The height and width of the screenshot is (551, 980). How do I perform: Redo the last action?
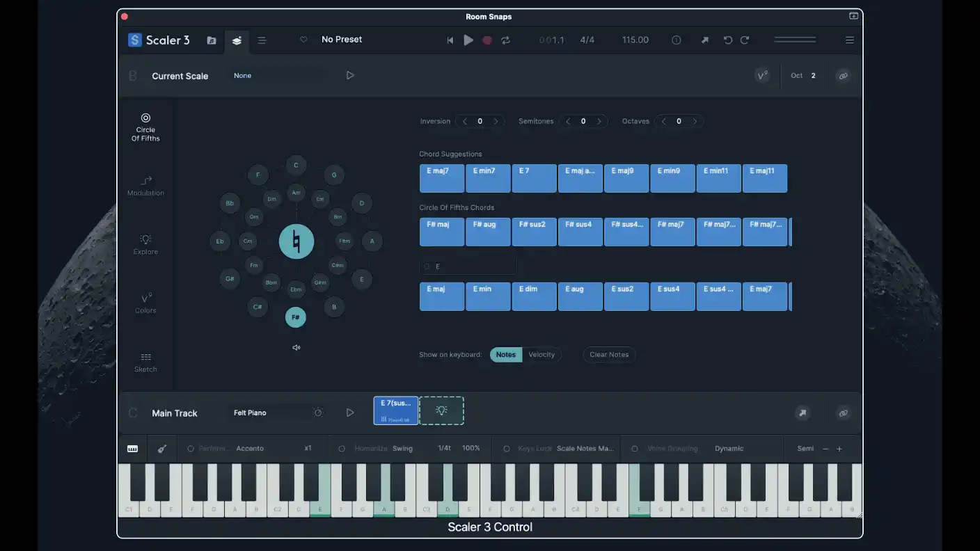745,40
